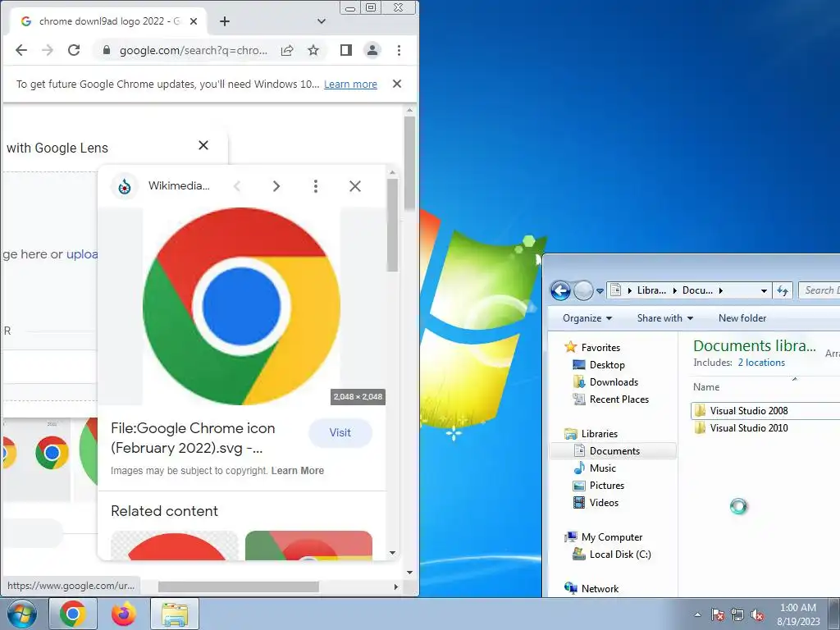The image size is (840, 630).
Task: Reload the Chrome page
Action: pyautogui.click(x=74, y=50)
